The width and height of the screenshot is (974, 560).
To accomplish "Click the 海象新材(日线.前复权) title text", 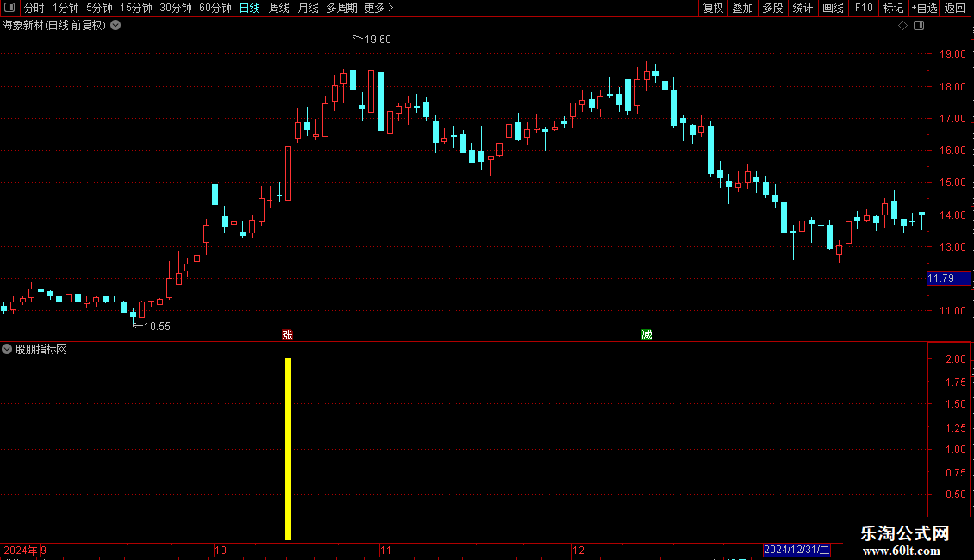I will (54, 26).
